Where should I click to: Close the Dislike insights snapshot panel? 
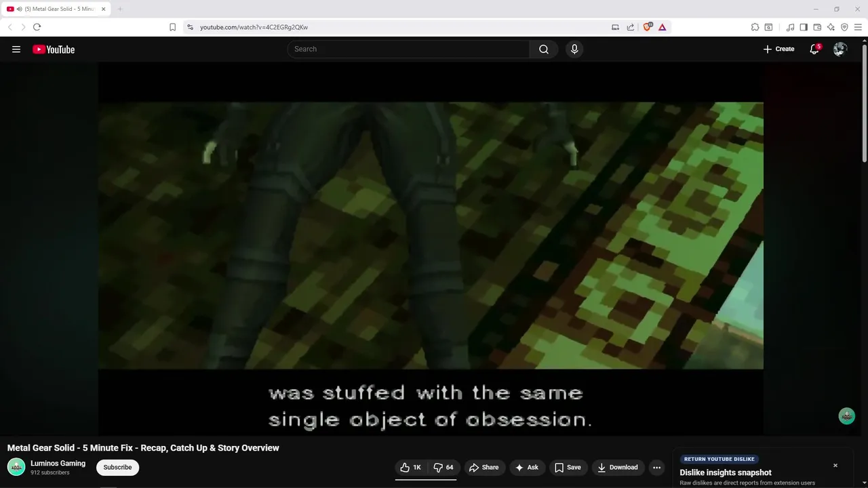click(x=835, y=466)
